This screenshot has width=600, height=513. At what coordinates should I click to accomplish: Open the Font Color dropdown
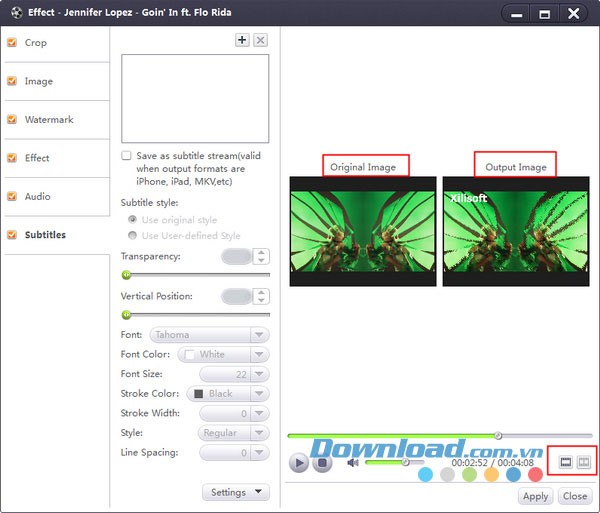point(223,354)
